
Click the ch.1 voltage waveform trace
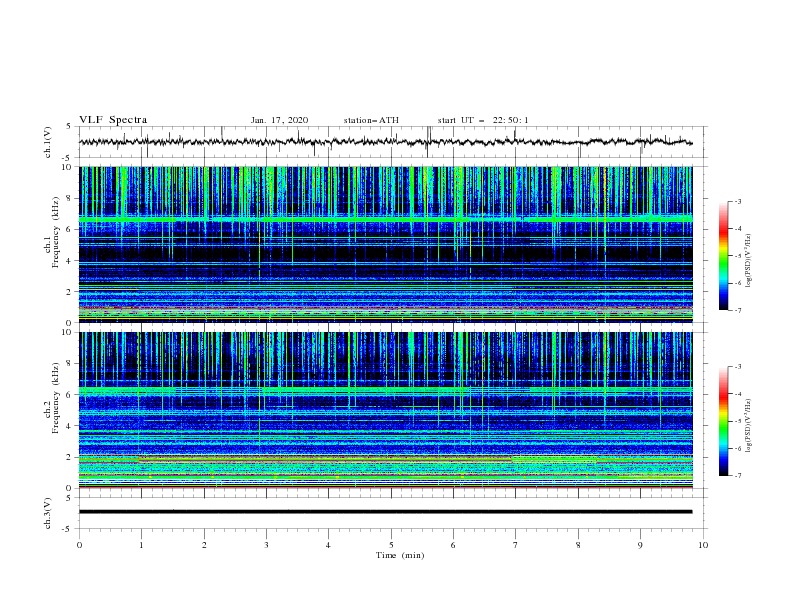point(385,142)
